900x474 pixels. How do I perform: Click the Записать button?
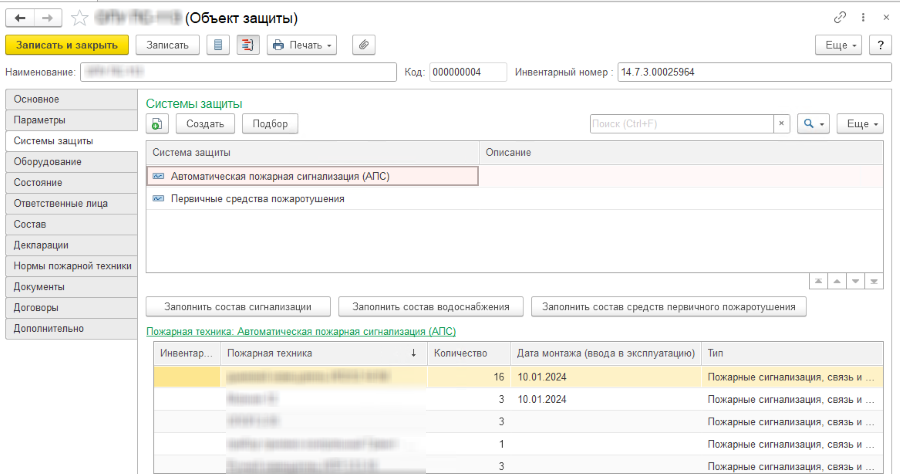(168, 45)
